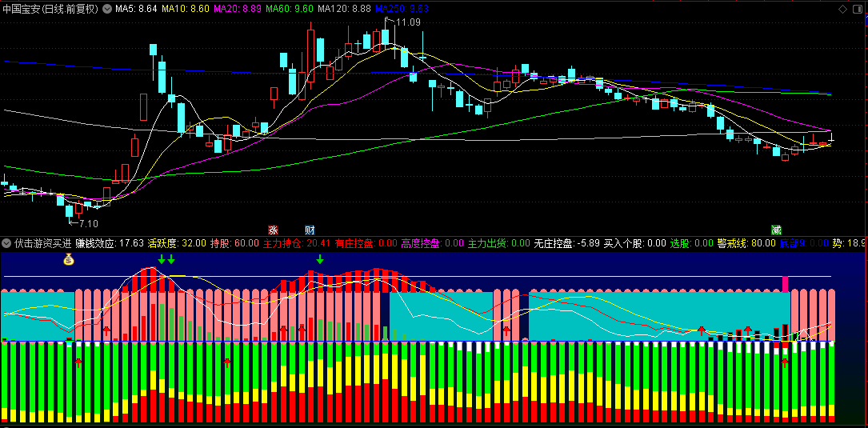Click the diamond icon at chart top-right
Image resolution: width=868 pixels, height=428 pixels.
pos(843,9)
